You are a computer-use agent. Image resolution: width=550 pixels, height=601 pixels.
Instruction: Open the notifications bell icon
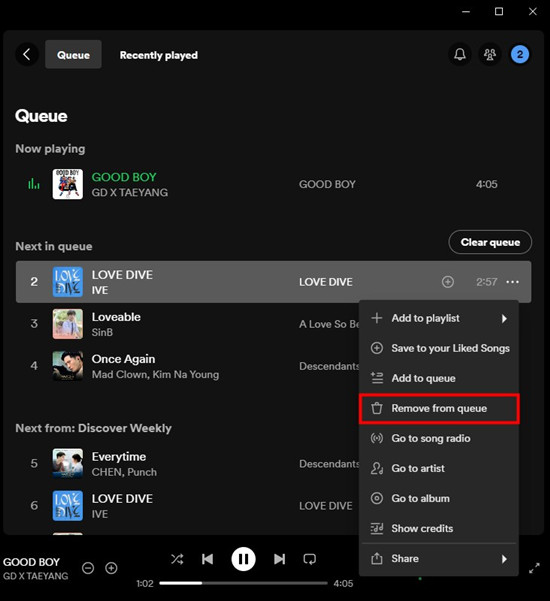click(460, 54)
